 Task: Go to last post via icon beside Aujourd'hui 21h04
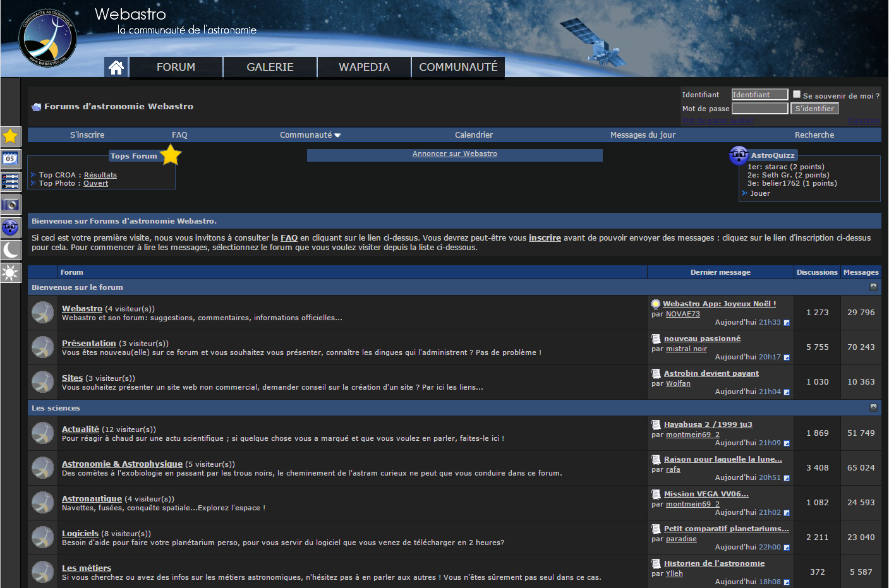tap(787, 392)
